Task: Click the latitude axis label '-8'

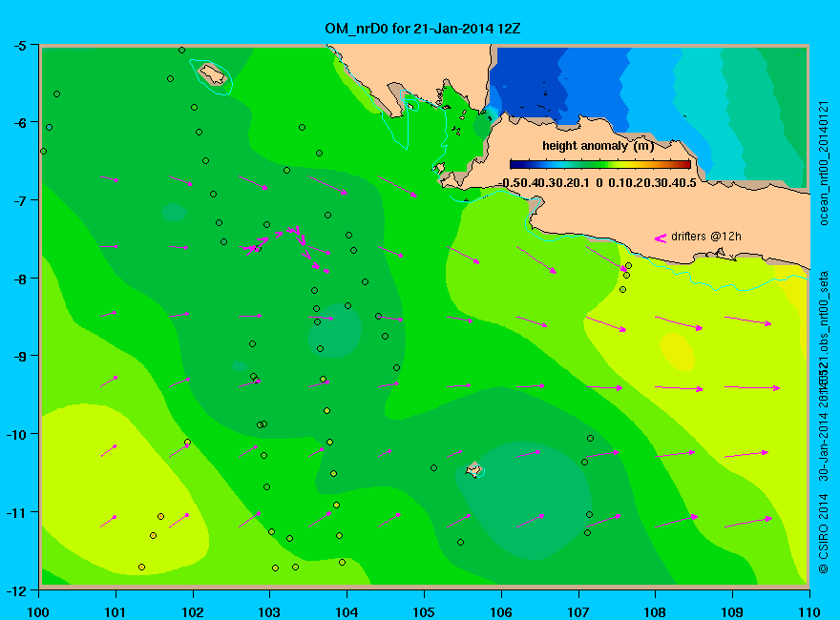Action: click(x=19, y=279)
